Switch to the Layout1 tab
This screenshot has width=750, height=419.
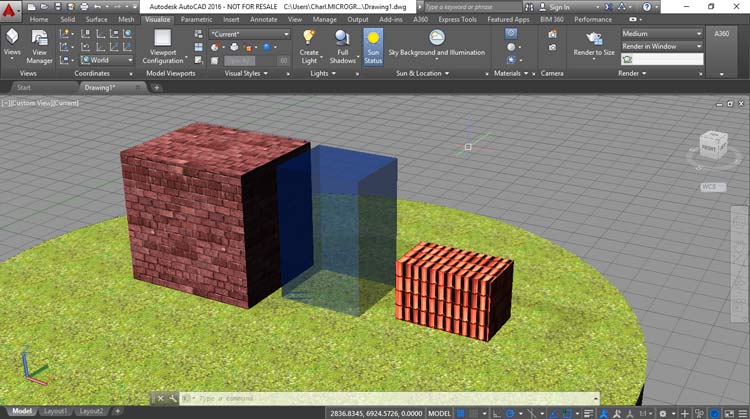(x=57, y=411)
